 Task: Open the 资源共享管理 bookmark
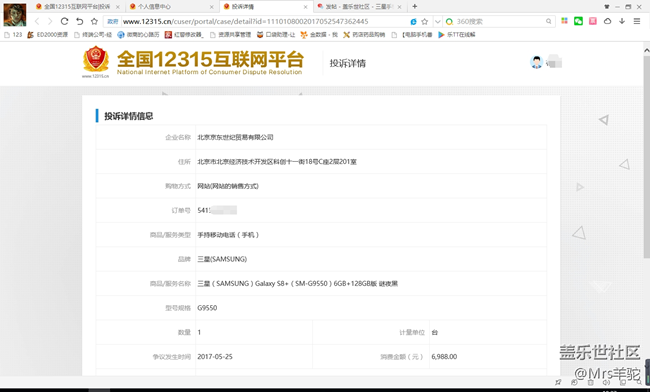[230, 35]
